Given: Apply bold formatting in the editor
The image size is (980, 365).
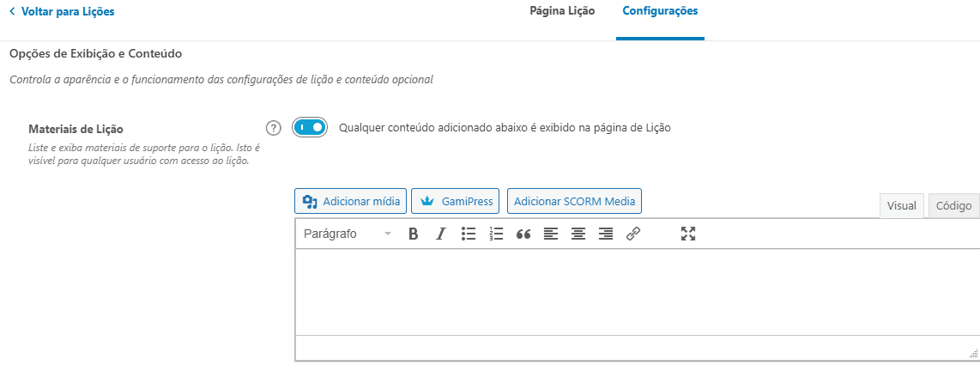Looking at the screenshot, I should pos(413,234).
